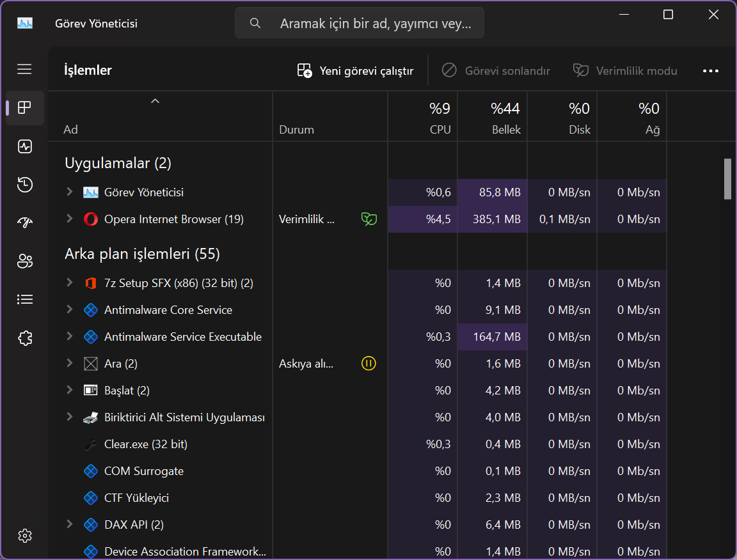Screen dimensions: 737x560
Task: Click the 7z Setup SFX icon
Action: [91, 283]
